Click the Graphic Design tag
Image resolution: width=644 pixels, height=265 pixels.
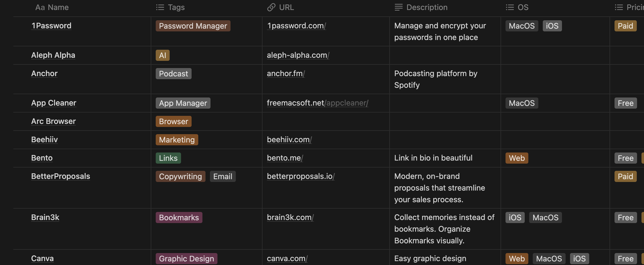187,259
